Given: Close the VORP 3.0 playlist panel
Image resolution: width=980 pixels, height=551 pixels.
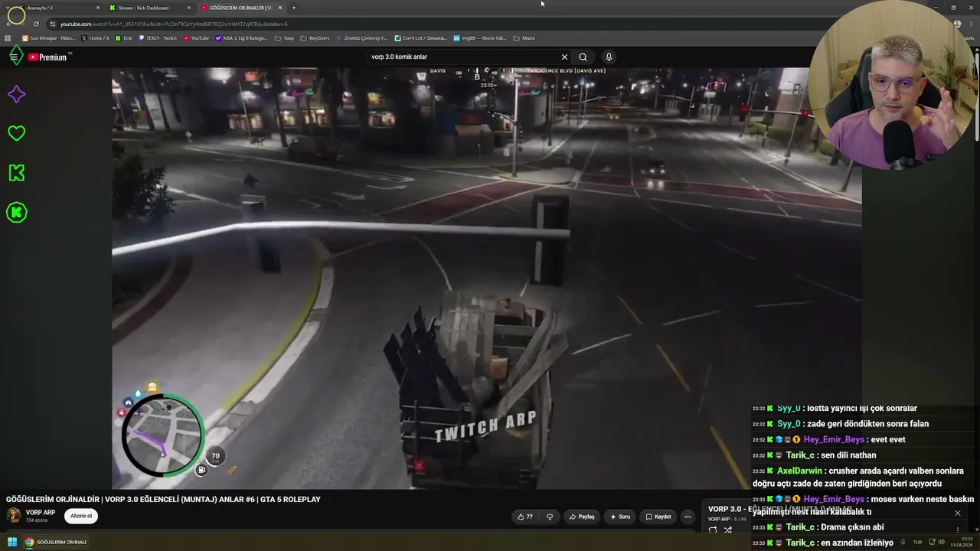Looking at the screenshot, I should point(957,513).
